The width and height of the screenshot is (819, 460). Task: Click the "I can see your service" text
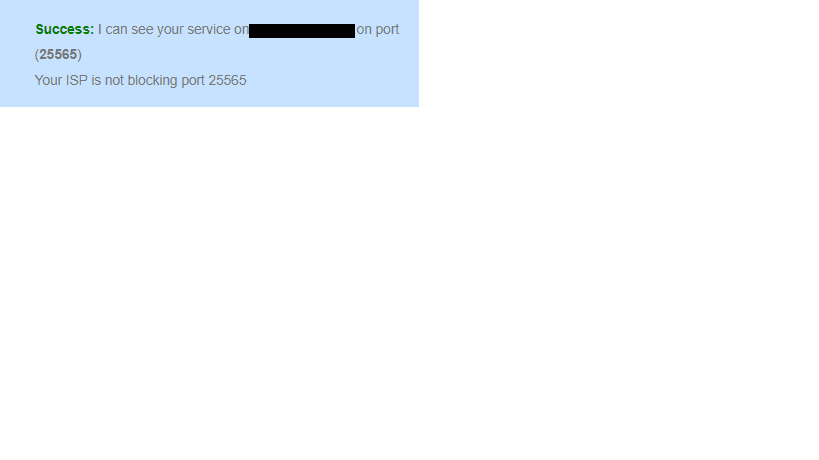pyautogui.click(x=164, y=30)
